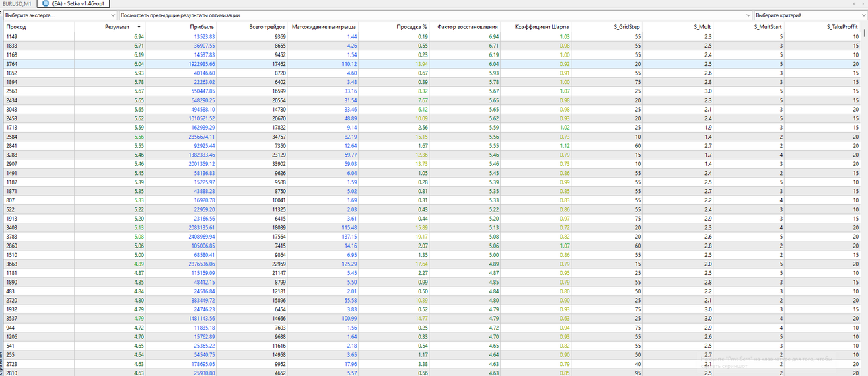
Task: Sort by the S_TakeProffit column header
Action: click(824, 27)
